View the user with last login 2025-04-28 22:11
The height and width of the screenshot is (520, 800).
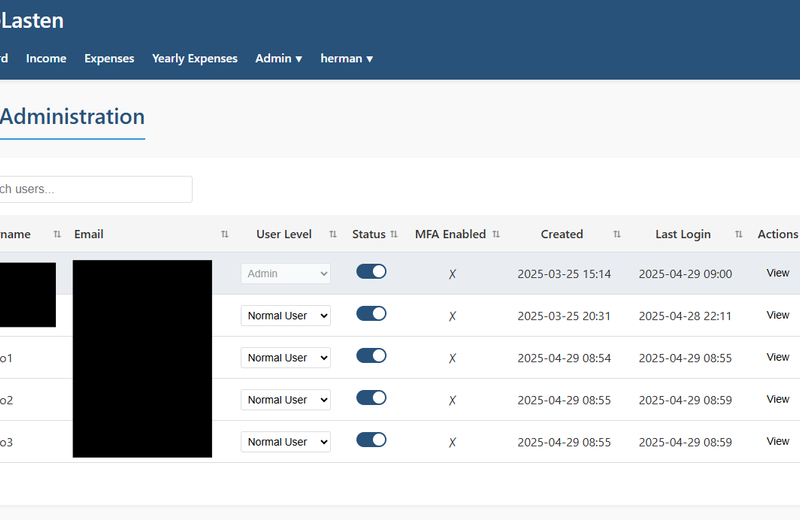tap(778, 315)
